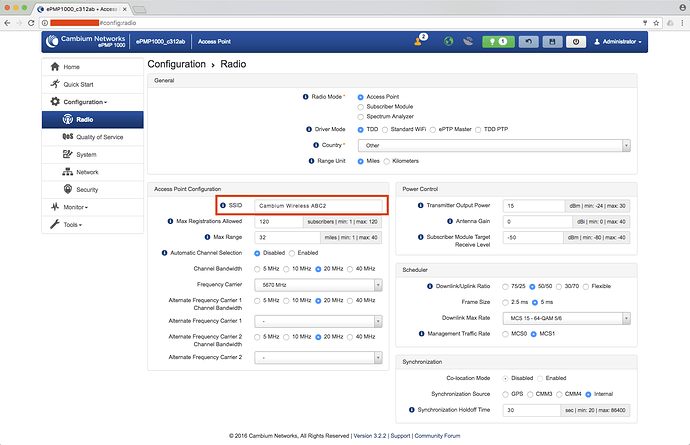Open the user notifications icon with badge 2
690x445 pixels.
pos(420,40)
